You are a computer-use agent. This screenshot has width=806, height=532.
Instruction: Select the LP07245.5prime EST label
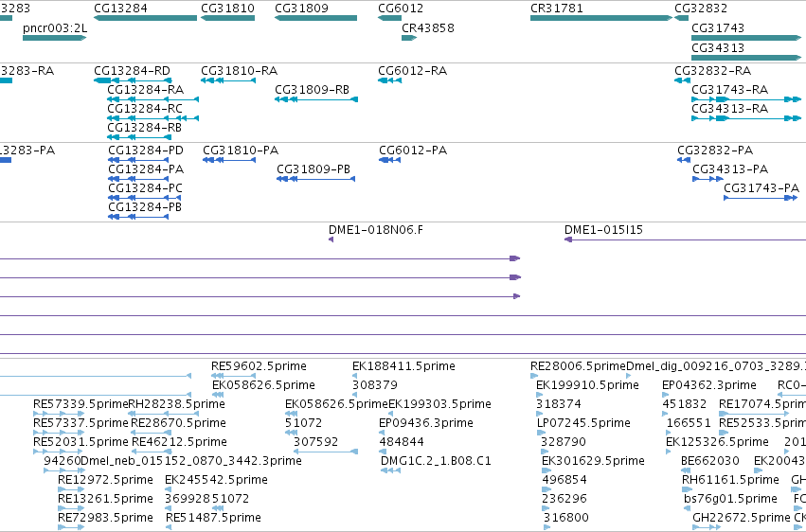[x=583, y=423]
